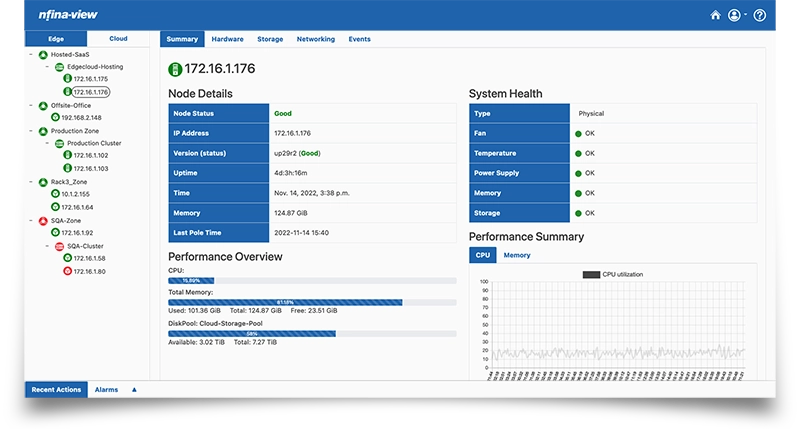Screen dimensions: 800x433
Task: Click the red node icon for 172.16.1.80
Action: click(x=67, y=271)
